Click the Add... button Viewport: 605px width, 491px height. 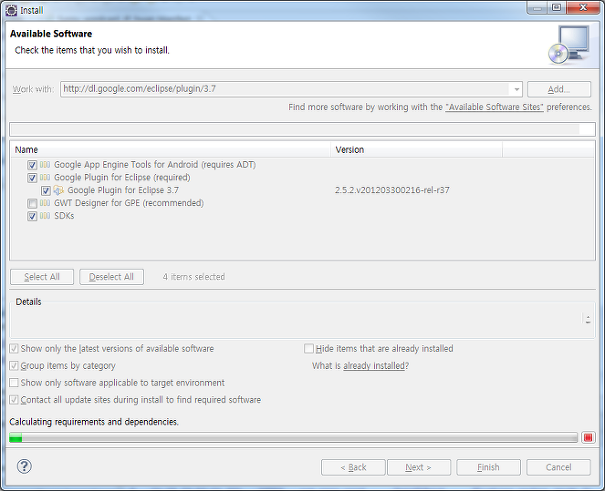pyautogui.click(x=559, y=89)
